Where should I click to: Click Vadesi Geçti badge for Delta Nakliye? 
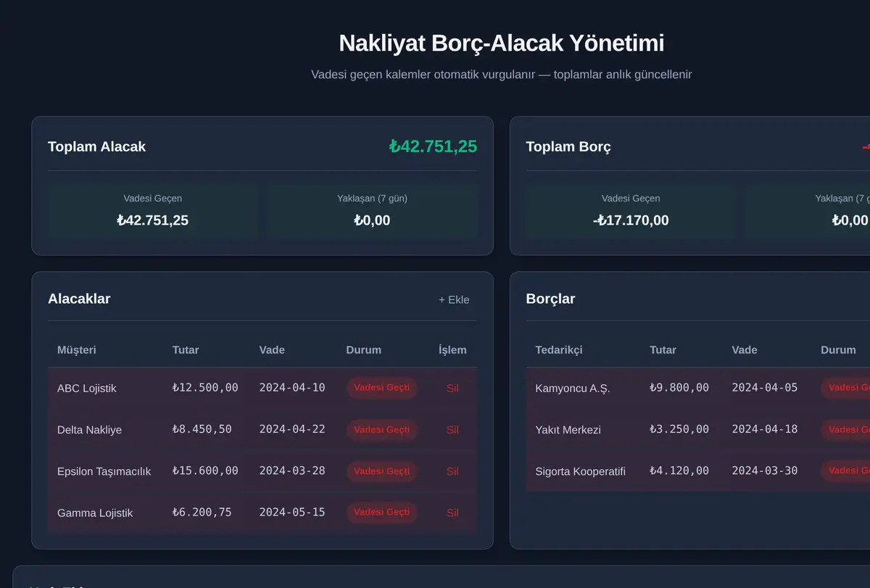point(382,429)
